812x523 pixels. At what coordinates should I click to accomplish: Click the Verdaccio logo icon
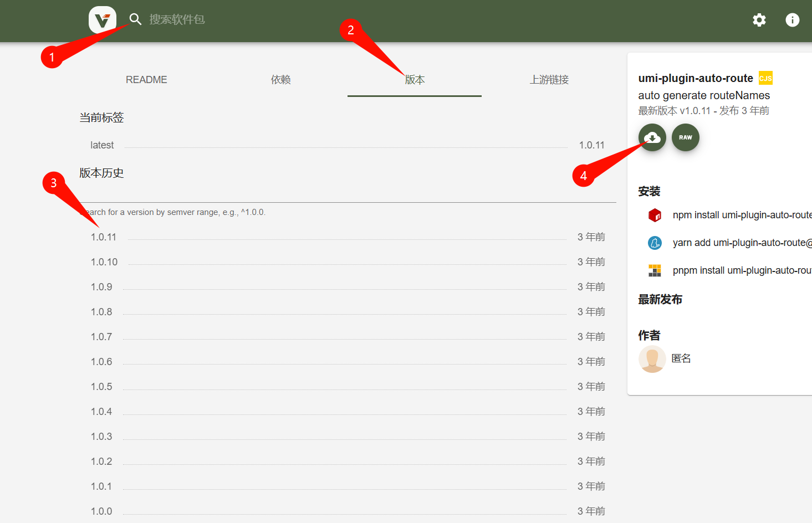pos(103,20)
